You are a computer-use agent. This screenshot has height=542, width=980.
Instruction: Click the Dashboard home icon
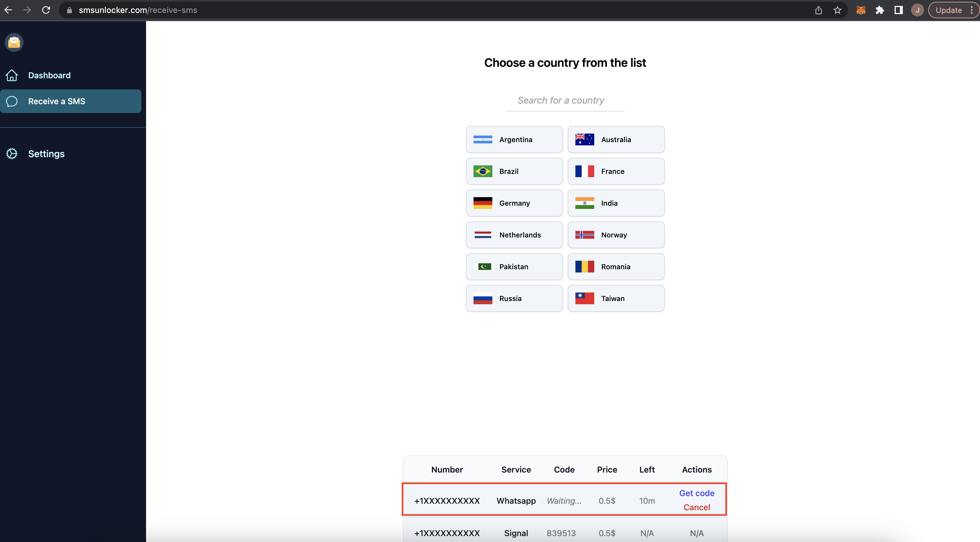click(x=12, y=75)
